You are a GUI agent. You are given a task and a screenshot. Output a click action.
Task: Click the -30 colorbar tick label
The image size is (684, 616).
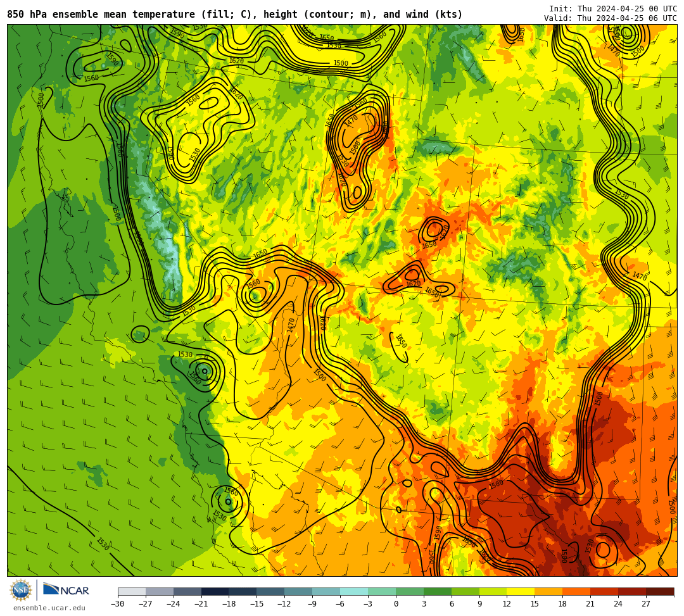(118, 604)
